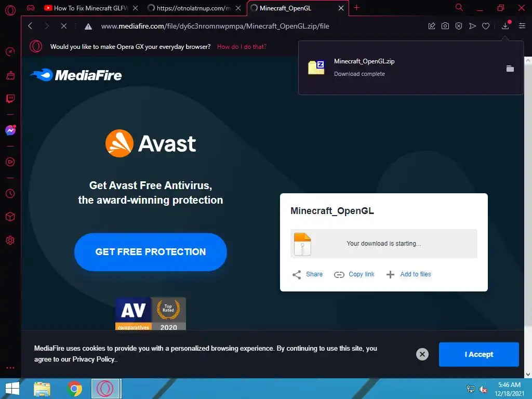Viewport: 532px width, 399px height.
Task: Click the address bar URL
Action: point(215,26)
